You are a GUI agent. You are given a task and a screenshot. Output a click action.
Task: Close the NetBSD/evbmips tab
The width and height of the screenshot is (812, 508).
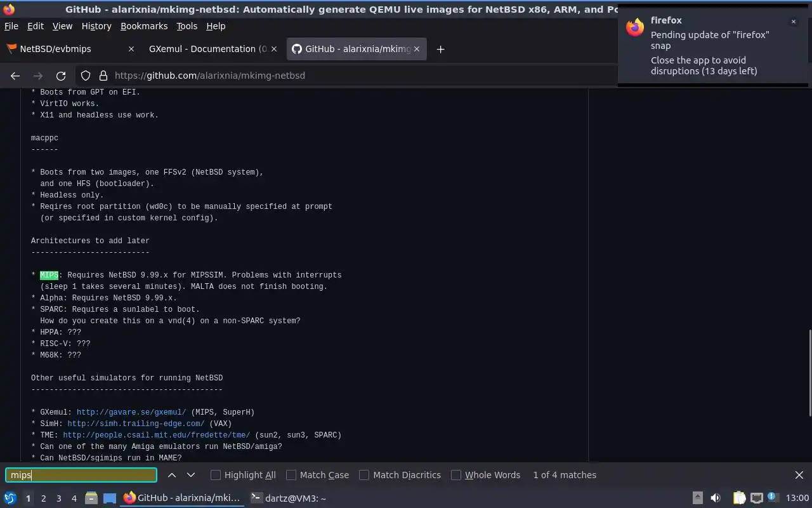131,49
